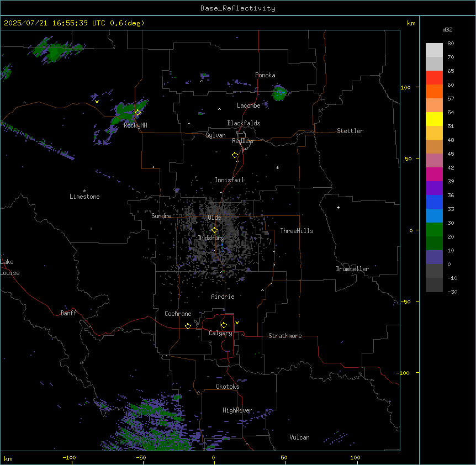
Task: Select the orange swatch between 60 and 57
Action: [x=434, y=91]
